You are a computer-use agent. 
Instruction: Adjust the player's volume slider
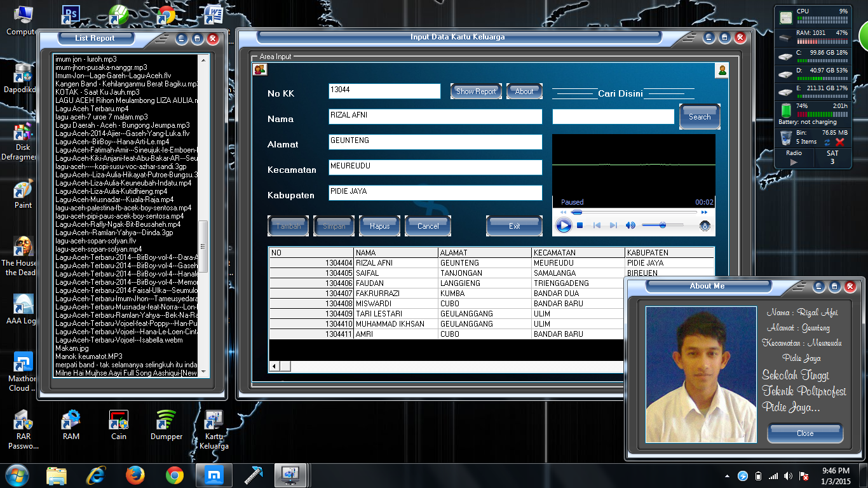pos(663,225)
